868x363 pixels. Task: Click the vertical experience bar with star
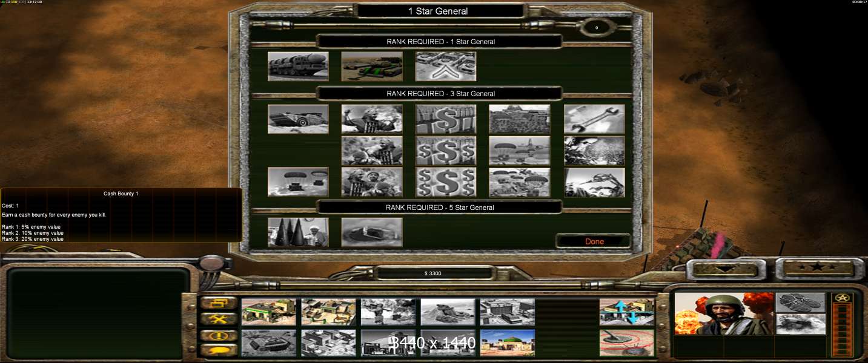click(x=843, y=325)
